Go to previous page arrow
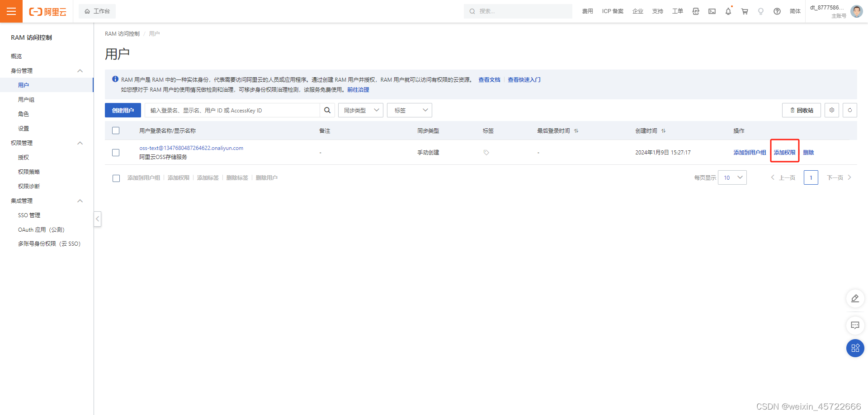This screenshot has height=415, width=868. tap(773, 177)
